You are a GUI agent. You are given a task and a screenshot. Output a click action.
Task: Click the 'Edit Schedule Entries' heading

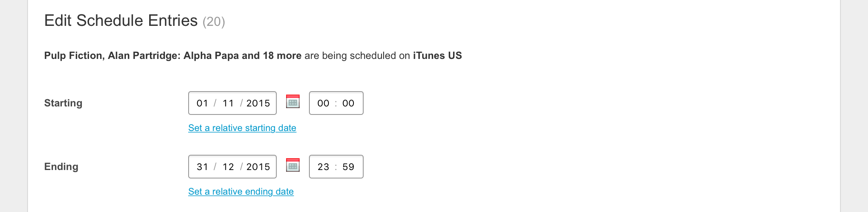pyautogui.click(x=121, y=21)
